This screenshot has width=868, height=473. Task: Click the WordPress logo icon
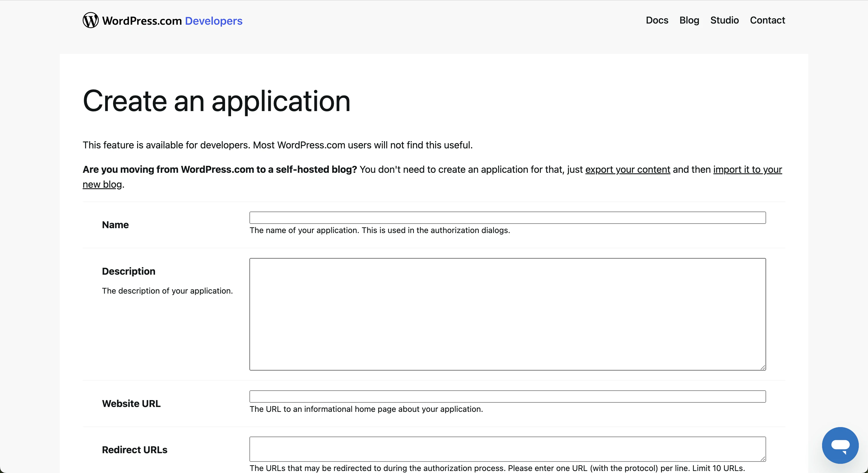(91, 20)
